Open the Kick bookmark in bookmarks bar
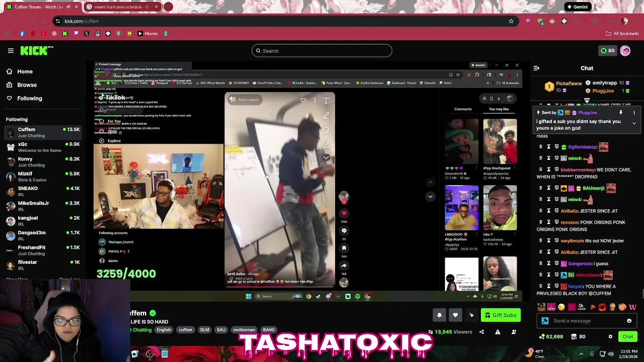 [x=65, y=34]
